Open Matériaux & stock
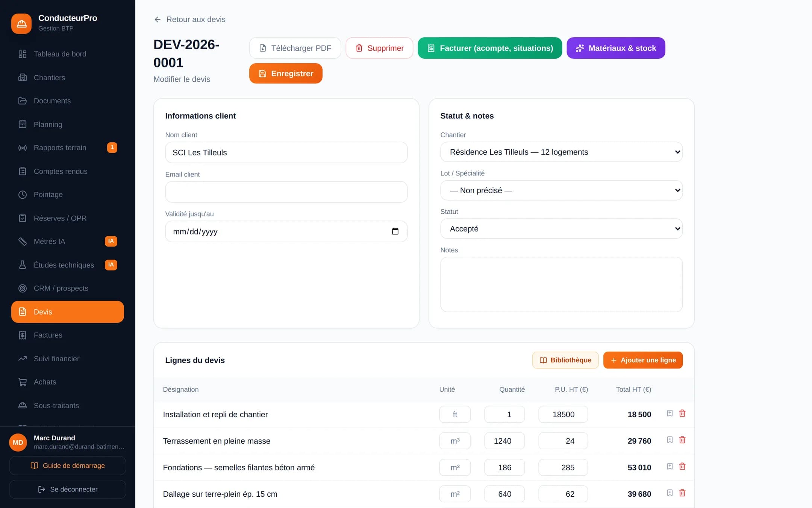Screen dimensions: 812x508 tap(616, 48)
